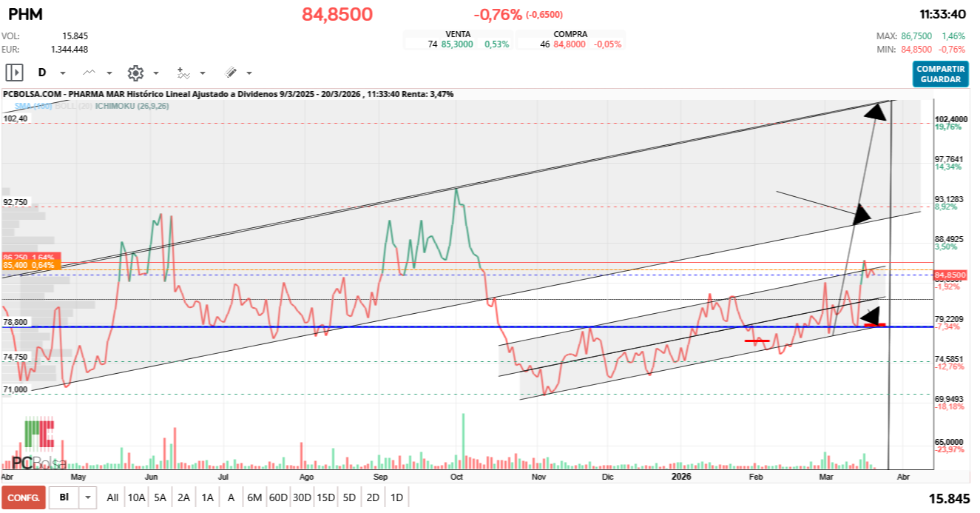Viewport: 980px width, 513px height.
Task: Open chart settings gear icon
Action: (135, 73)
